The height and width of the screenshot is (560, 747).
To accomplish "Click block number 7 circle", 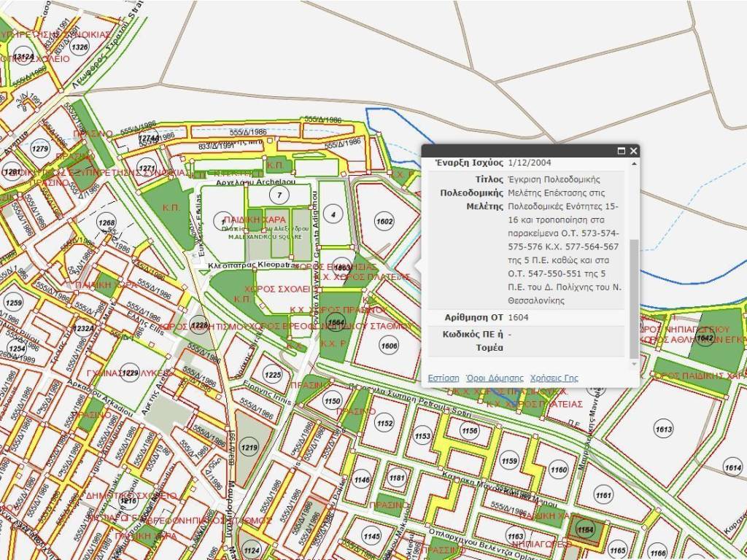I will click(x=278, y=194).
